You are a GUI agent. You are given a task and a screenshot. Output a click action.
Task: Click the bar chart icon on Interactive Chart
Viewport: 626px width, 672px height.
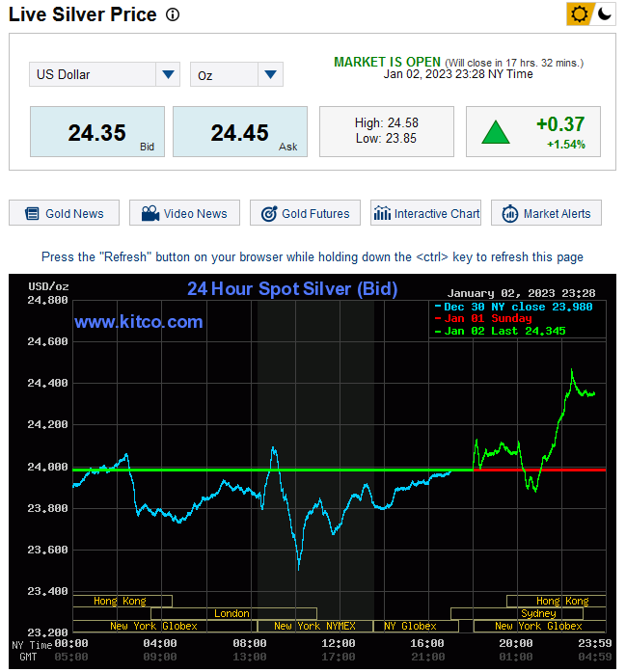click(382, 212)
